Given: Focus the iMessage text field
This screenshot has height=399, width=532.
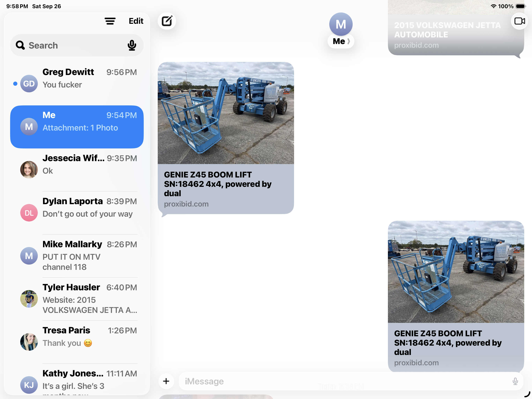Looking at the screenshot, I should tap(351, 381).
